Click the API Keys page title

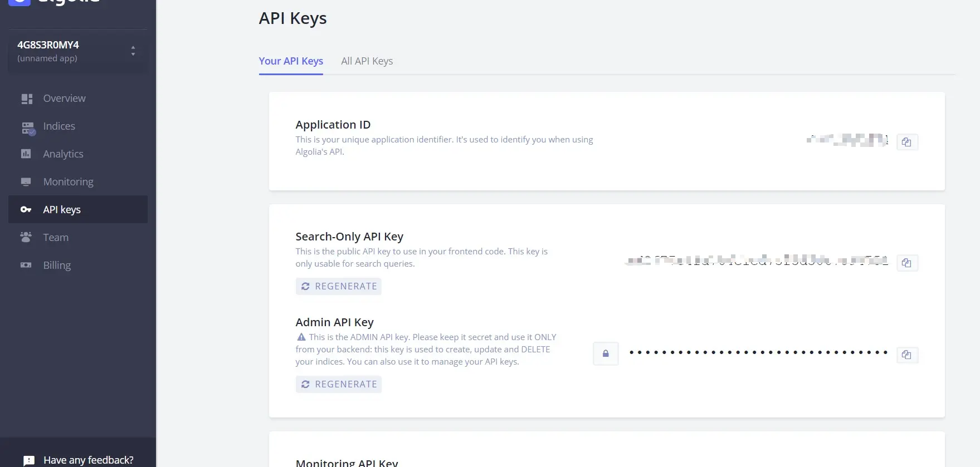click(x=293, y=18)
